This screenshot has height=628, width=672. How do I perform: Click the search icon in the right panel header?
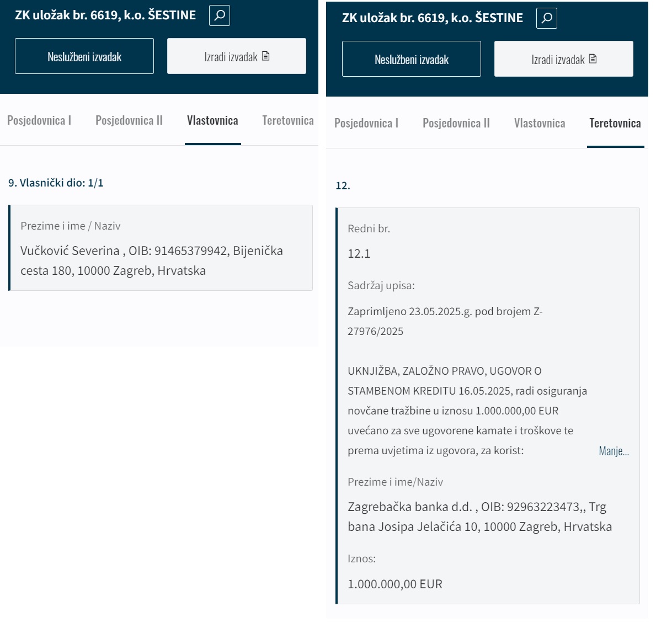point(546,18)
